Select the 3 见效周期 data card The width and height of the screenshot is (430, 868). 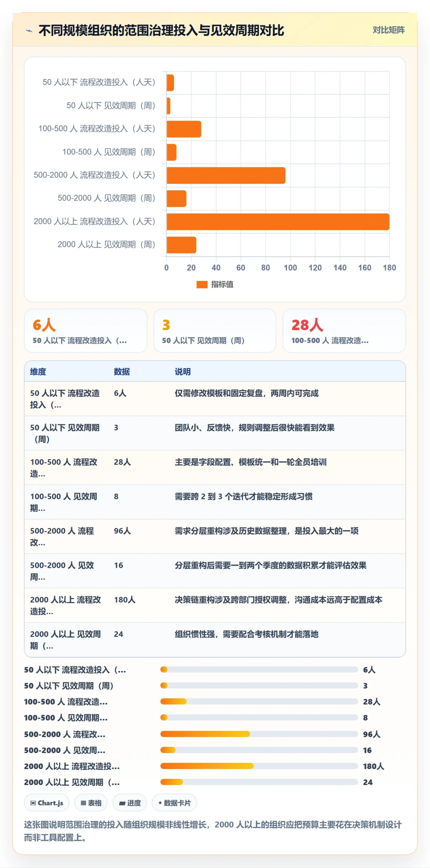pos(215,331)
